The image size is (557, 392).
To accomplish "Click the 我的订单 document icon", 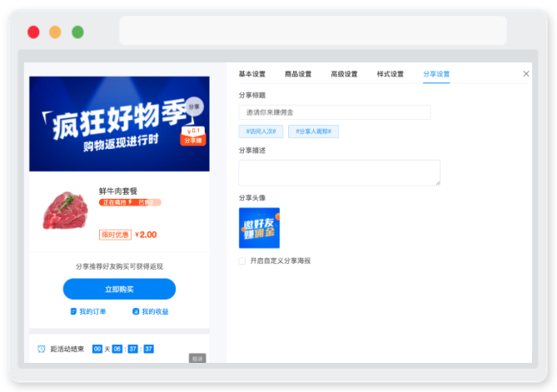I will click(x=73, y=311).
